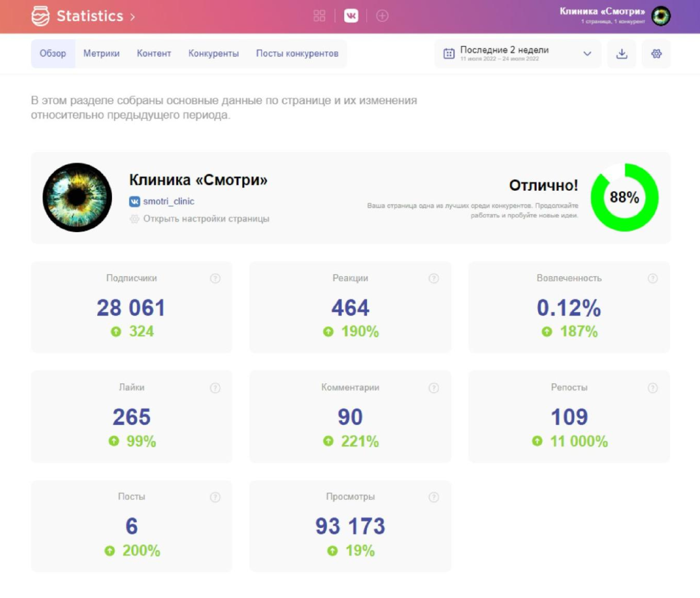Switch to the Метрики tab
This screenshot has width=700, height=598.
coord(101,54)
